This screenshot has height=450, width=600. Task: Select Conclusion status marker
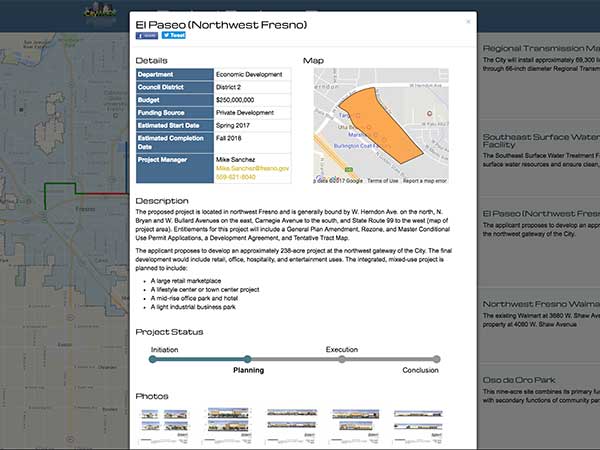pyautogui.click(x=437, y=359)
